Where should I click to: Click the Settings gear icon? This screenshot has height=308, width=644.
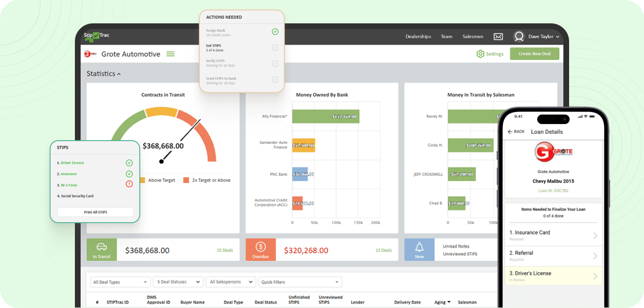click(x=480, y=54)
